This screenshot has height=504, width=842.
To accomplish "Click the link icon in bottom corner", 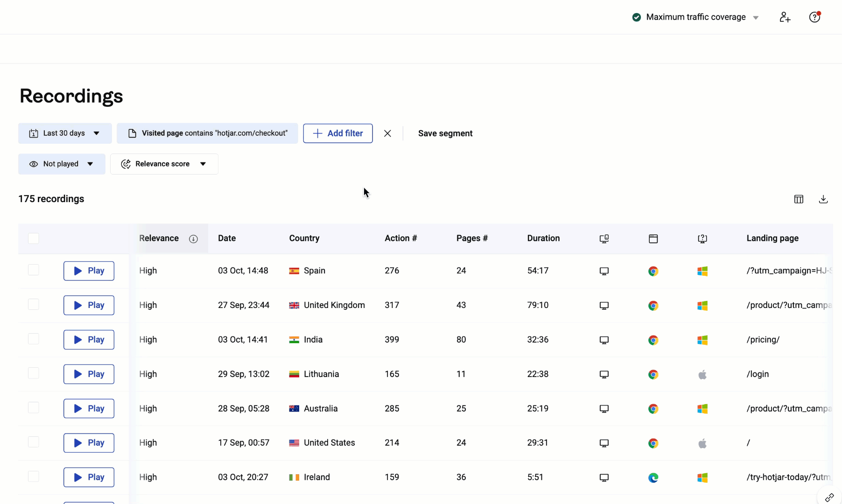I will coord(829,497).
